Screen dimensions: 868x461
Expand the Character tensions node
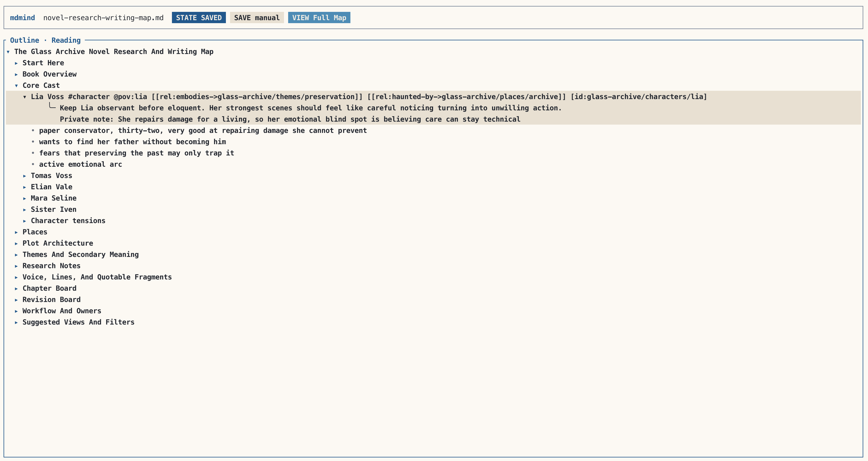pyautogui.click(x=25, y=221)
